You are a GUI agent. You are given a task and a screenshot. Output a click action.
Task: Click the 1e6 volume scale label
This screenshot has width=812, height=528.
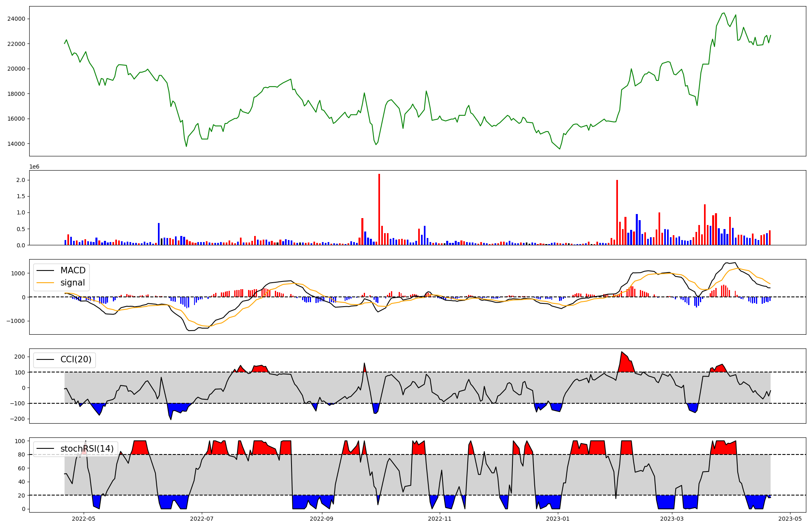point(34,167)
